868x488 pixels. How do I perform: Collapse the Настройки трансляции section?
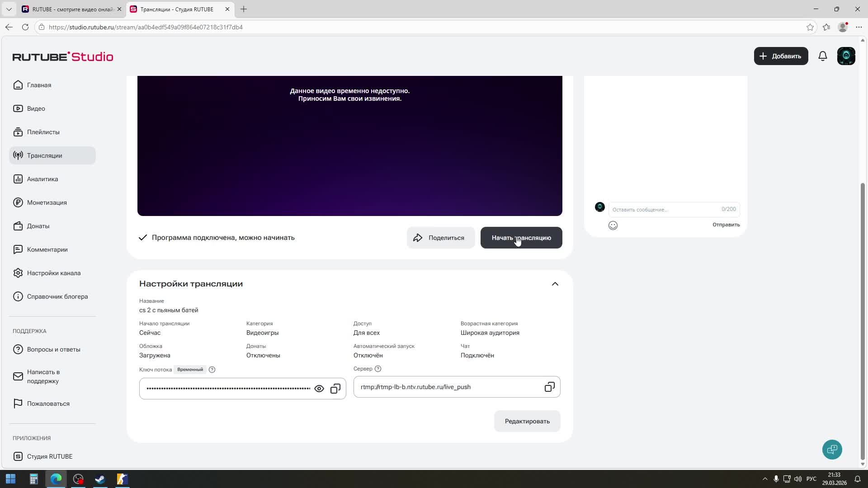(x=555, y=284)
